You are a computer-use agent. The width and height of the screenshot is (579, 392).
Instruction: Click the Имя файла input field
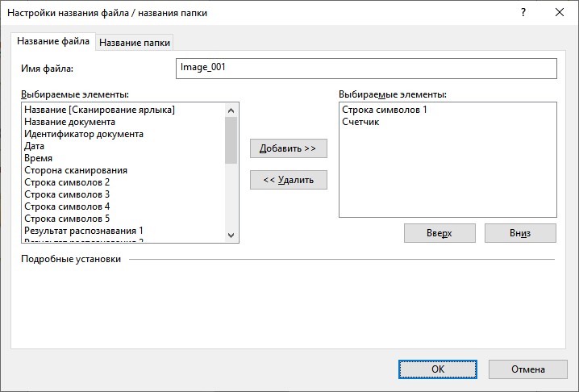pyautogui.click(x=366, y=69)
